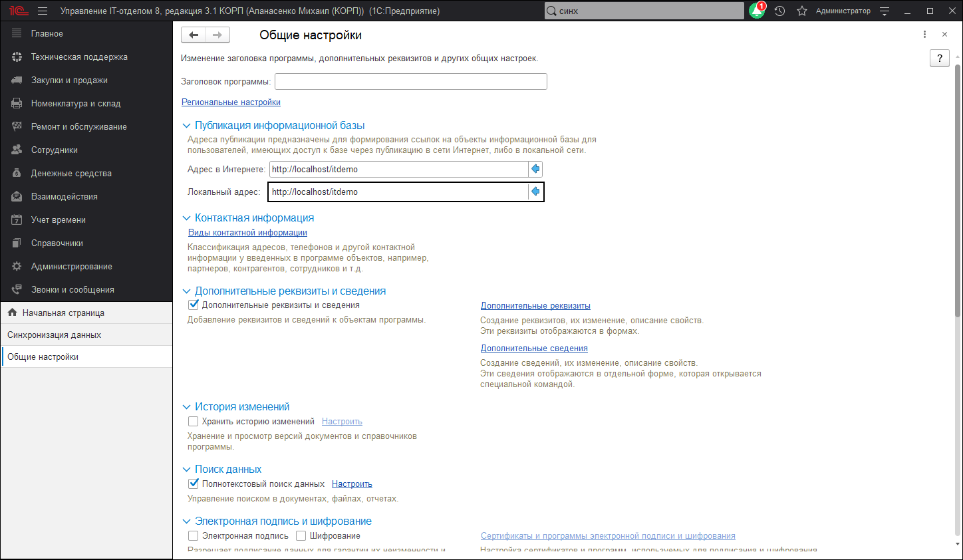Click the back navigation arrow
963x560 pixels.
coord(194,35)
